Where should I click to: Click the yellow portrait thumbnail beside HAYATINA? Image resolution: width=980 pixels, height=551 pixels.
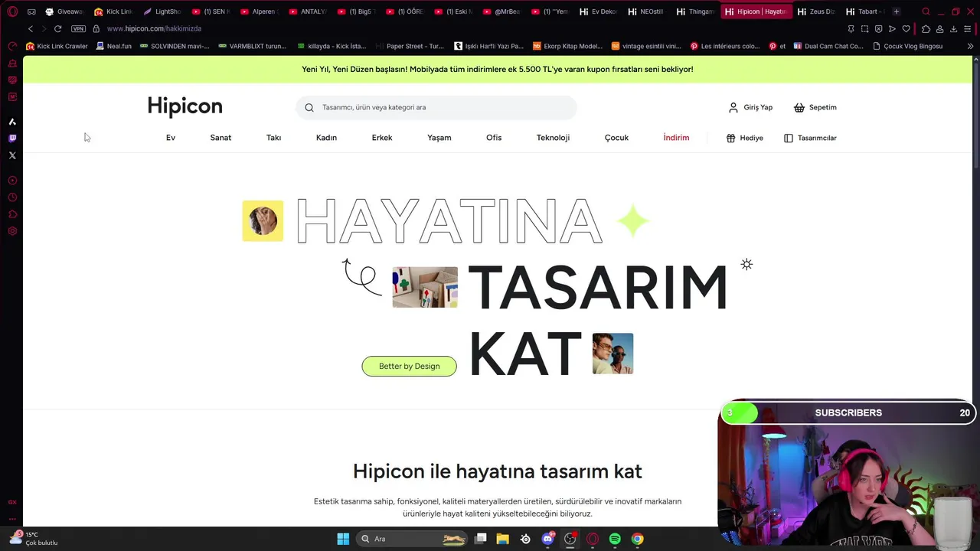[263, 220]
